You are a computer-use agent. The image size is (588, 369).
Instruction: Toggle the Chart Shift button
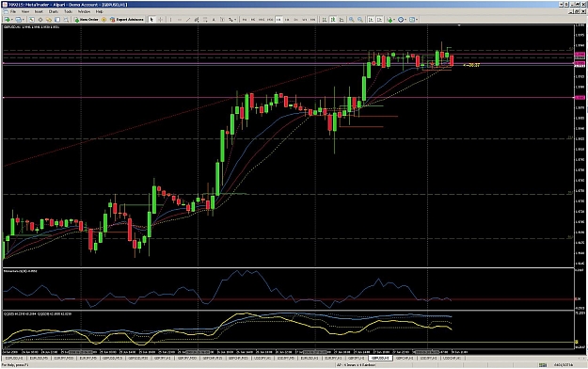[x=379, y=20]
